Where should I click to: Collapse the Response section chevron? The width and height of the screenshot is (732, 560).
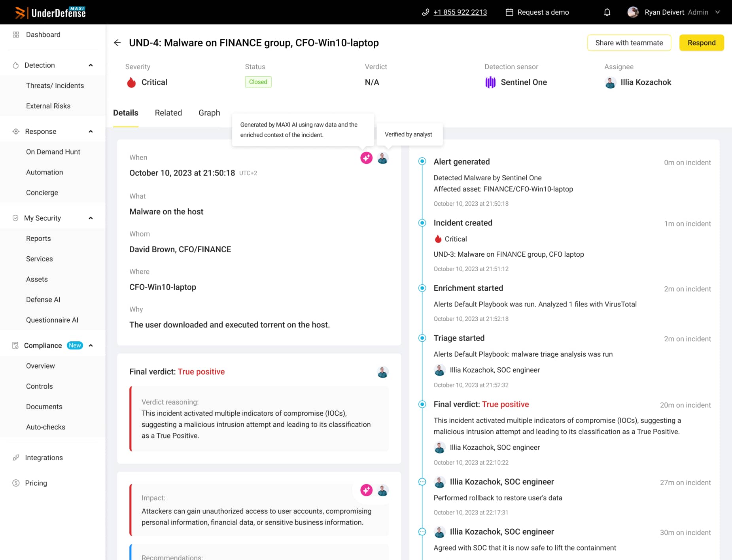click(x=91, y=131)
